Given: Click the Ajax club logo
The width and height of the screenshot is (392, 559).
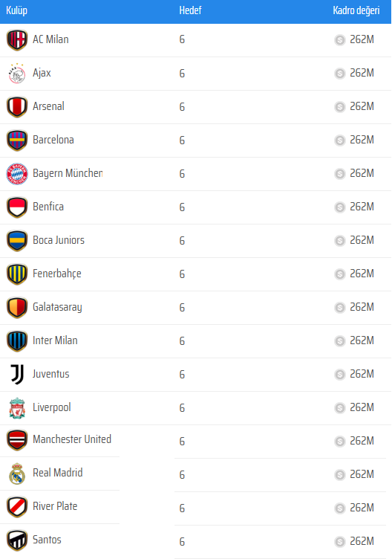Looking at the screenshot, I should coord(17,74).
